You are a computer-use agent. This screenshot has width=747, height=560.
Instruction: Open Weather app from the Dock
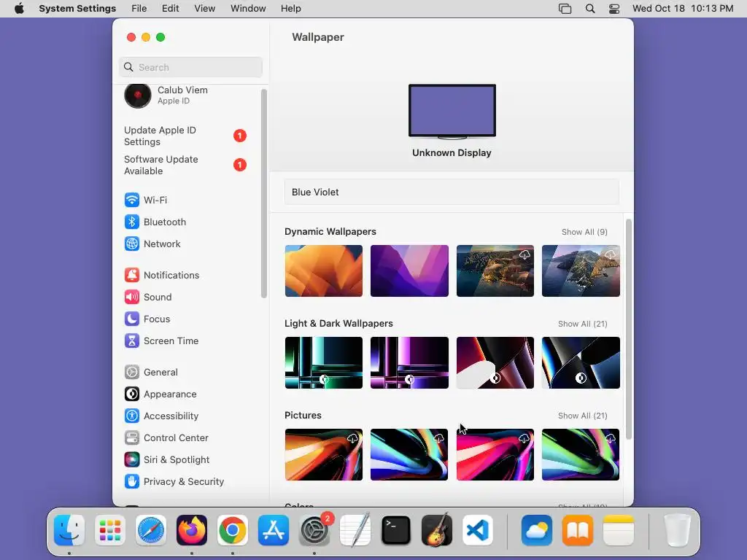[537, 530]
